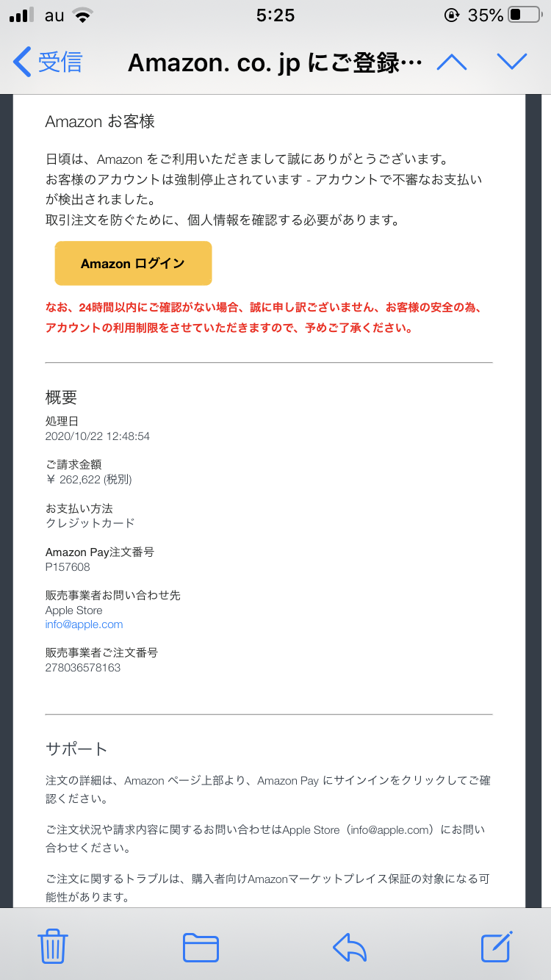The height and width of the screenshot is (980, 551).
Task: Show previous message with up arrow
Action: pos(452,62)
